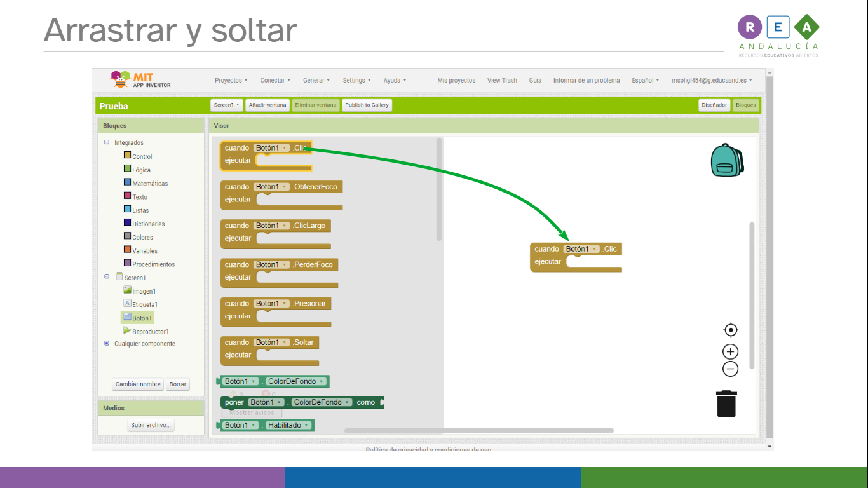This screenshot has width=868, height=488.
Task: Select the Matemáticas blocks category
Action: pos(150,184)
